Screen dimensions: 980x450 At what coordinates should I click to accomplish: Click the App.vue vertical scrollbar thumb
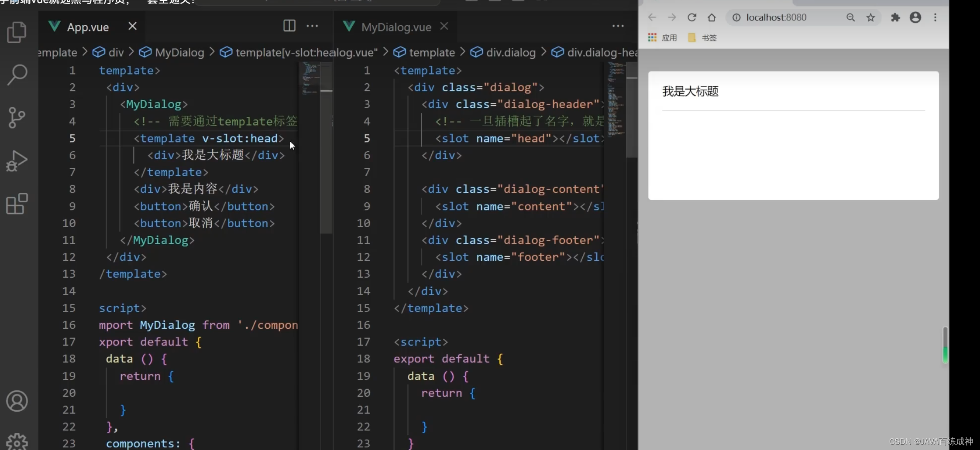[326, 147]
